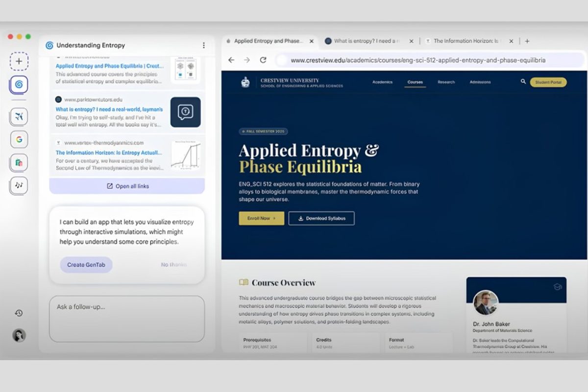Click the search magnifier on Crestview site

click(523, 82)
